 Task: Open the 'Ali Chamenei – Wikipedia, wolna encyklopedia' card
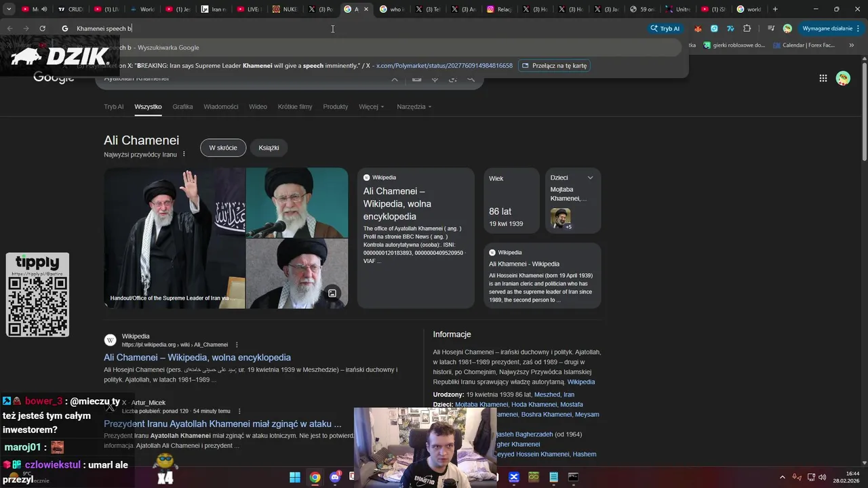coord(416,238)
